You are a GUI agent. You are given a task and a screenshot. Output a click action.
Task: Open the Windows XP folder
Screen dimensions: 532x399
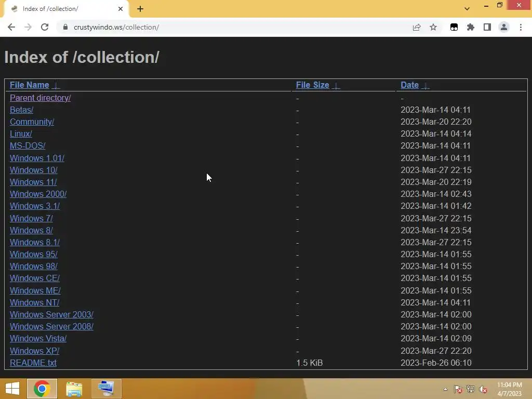click(x=35, y=351)
